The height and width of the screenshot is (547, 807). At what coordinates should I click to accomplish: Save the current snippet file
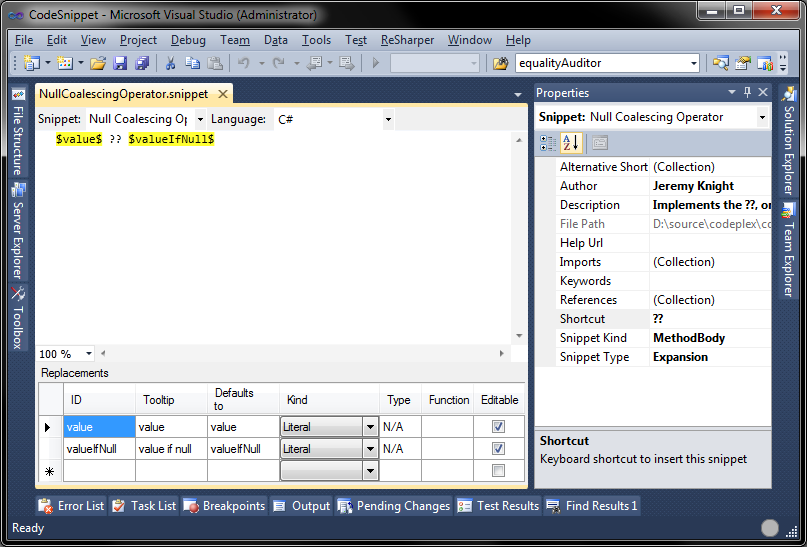[120, 63]
